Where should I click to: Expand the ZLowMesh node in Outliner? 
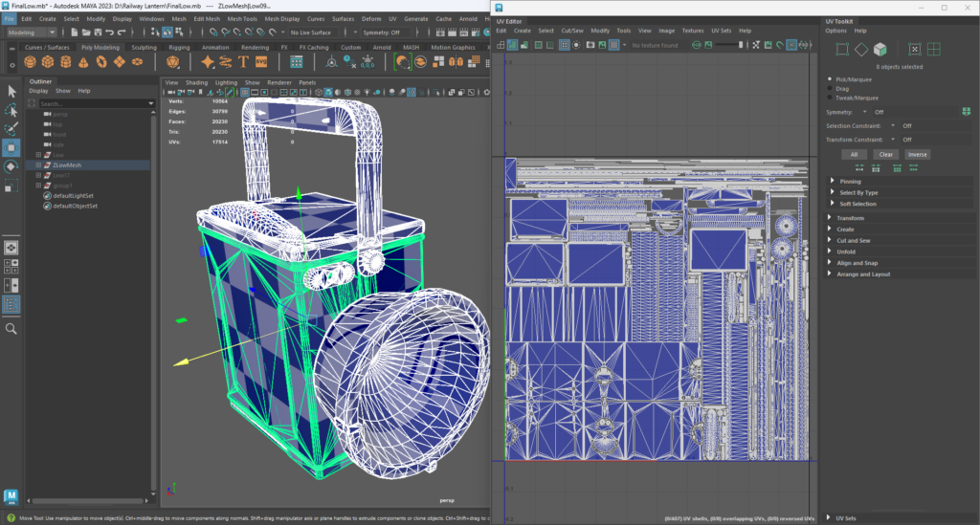tap(38, 165)
